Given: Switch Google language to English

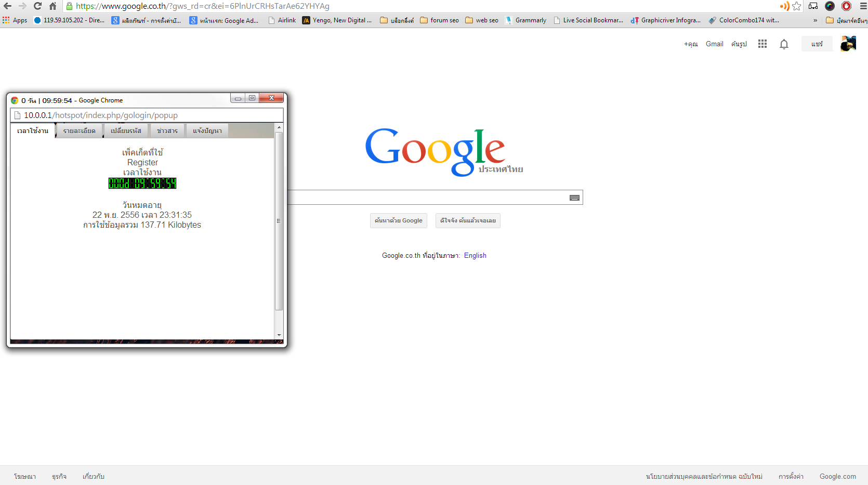Looking at the screenshot, I should coord(475,255).
